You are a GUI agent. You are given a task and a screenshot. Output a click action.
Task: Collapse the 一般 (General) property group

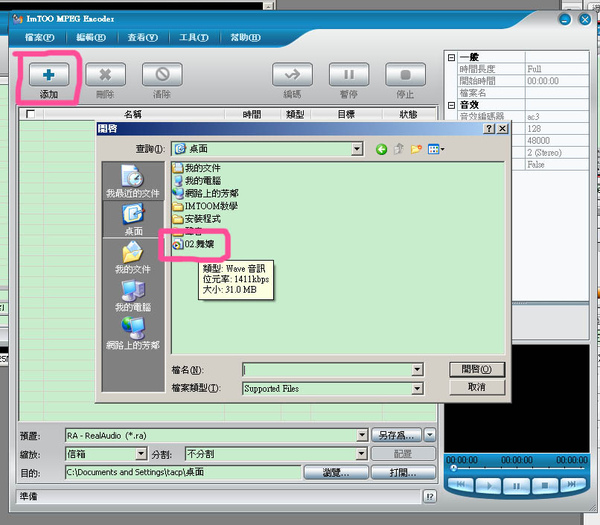pyautogui.click(x=452, y=57)
